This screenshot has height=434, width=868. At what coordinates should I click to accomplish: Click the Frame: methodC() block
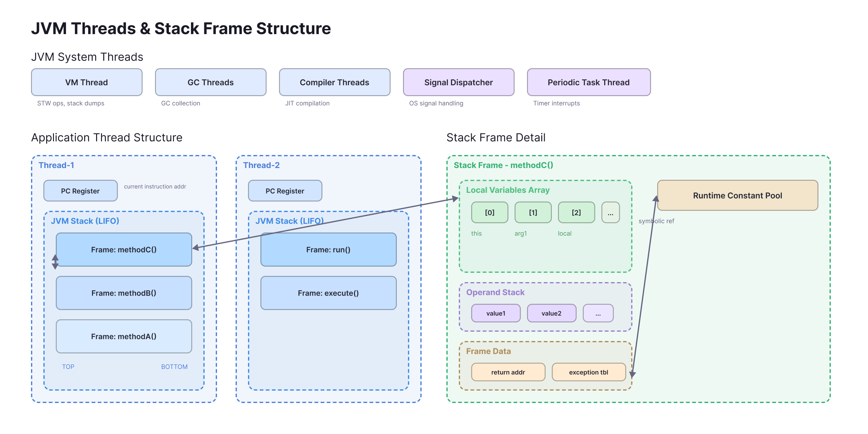124,249
